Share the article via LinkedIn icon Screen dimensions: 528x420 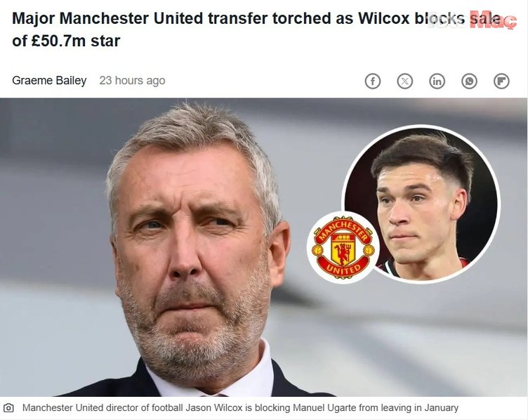437,81
